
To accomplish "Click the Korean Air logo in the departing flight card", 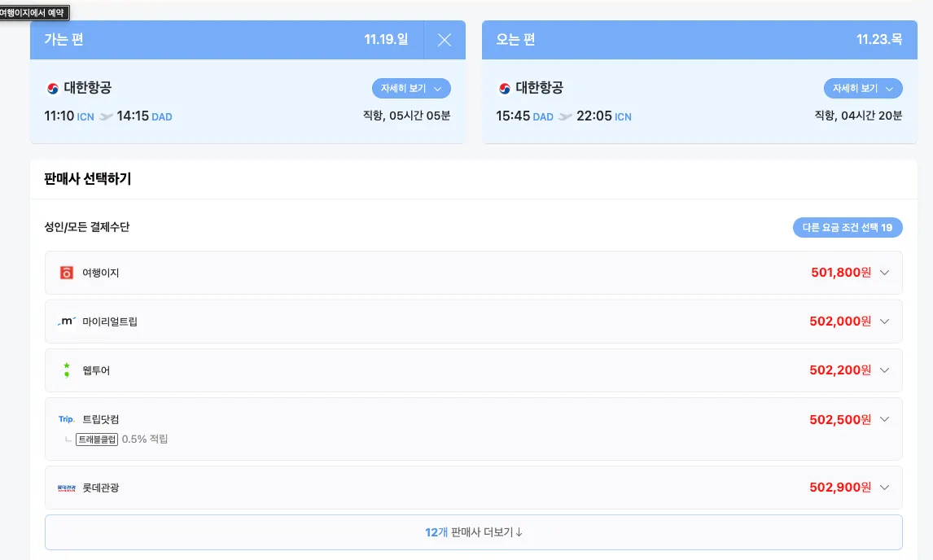I will click(x=52, y=89).
